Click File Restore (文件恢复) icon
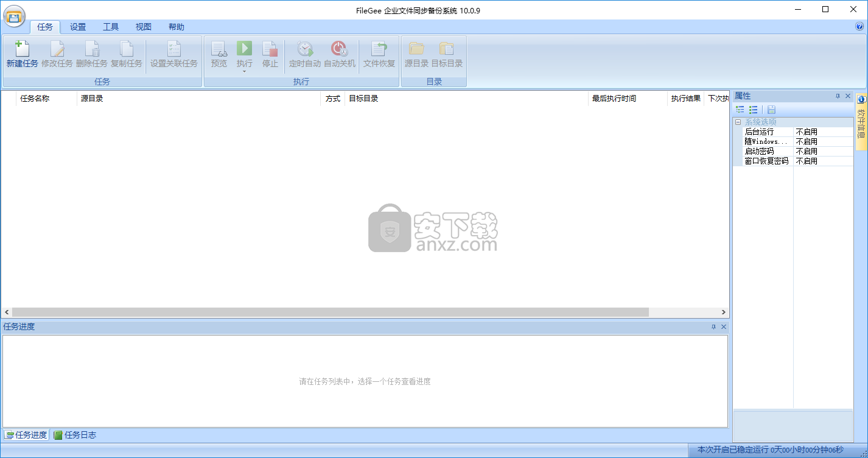Screen dimensions: 868x458 point(379,49)
